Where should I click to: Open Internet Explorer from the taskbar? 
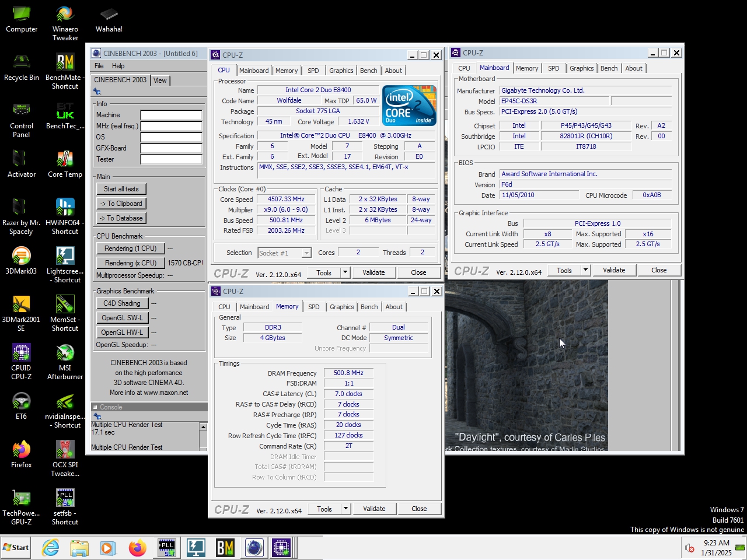click(x=51, y=548)
